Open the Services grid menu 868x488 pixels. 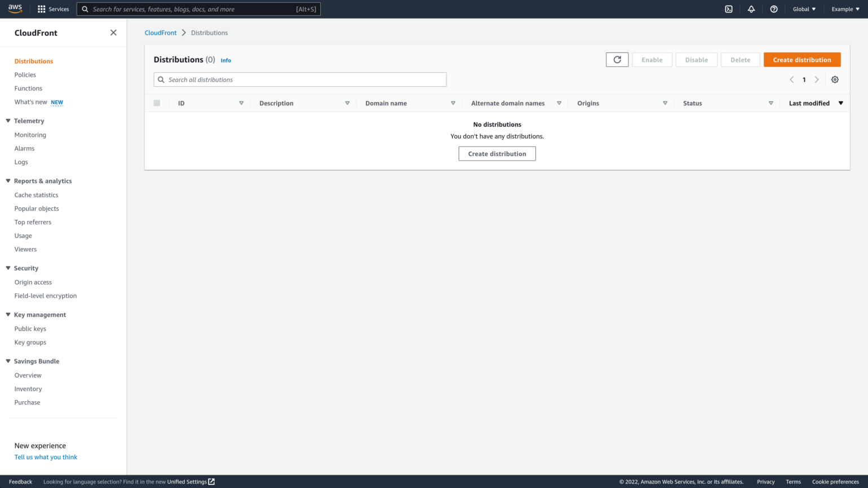click(53, 9)
